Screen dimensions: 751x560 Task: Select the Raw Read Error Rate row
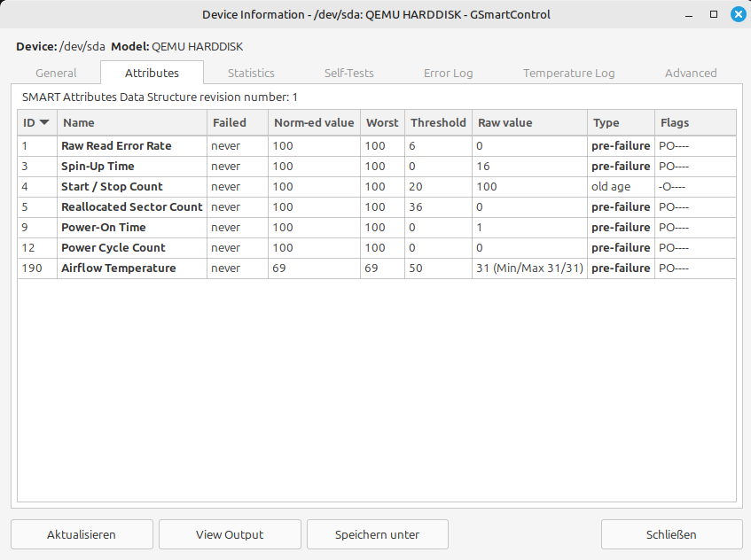click(x=377, y=146)
